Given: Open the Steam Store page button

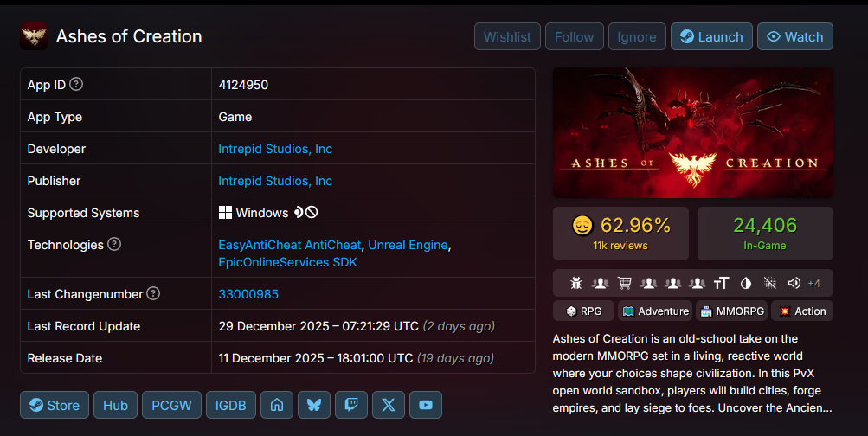Looking at the screenshot, I should click(x=55, y=405).
